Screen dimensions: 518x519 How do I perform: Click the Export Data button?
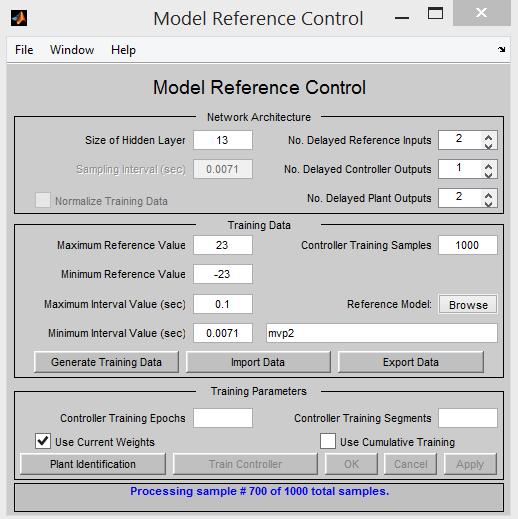click(x=411, y=362)
